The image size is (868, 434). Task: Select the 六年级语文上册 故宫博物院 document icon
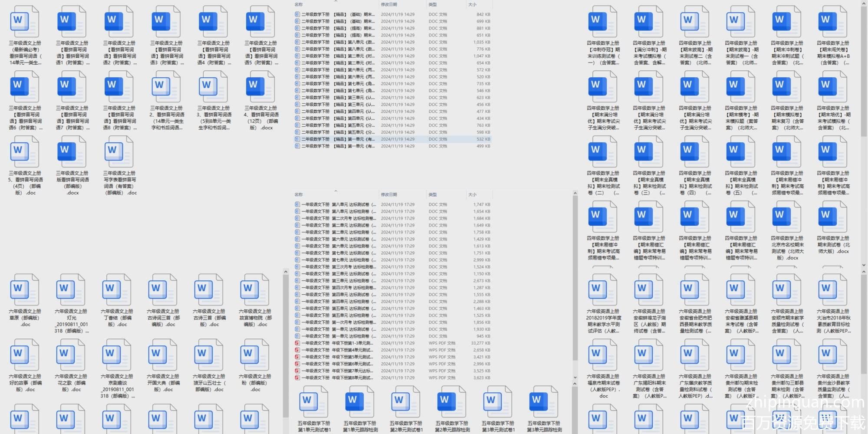click(254, 290)
